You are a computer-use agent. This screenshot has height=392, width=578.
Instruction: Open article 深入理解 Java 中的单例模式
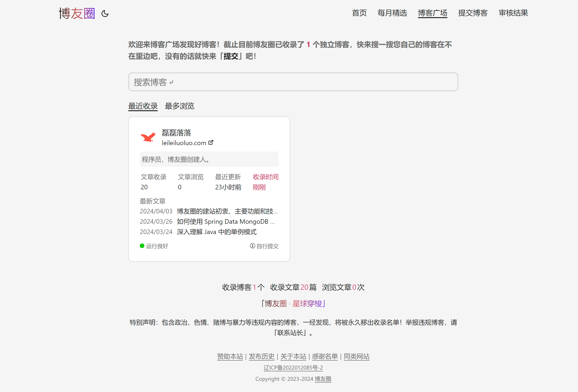[x=217, y=232]
